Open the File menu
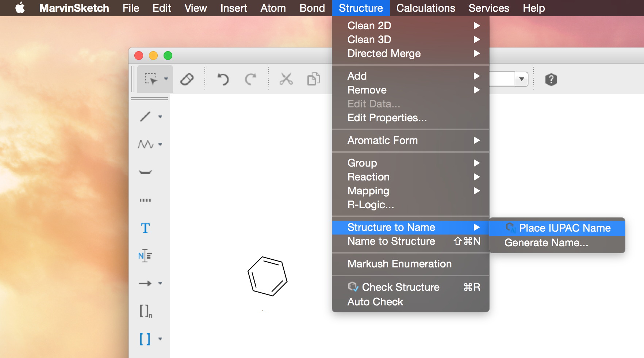Viewport: 644px width, 358px height. 131,8
